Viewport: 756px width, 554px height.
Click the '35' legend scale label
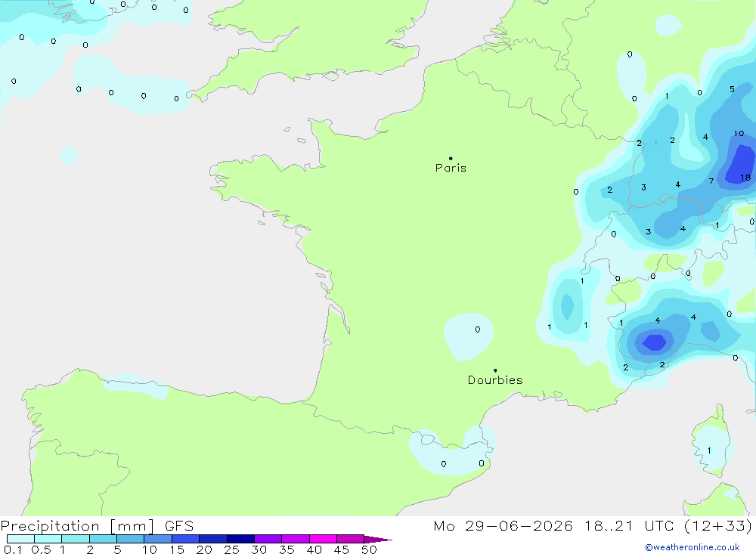click(287, 549)
